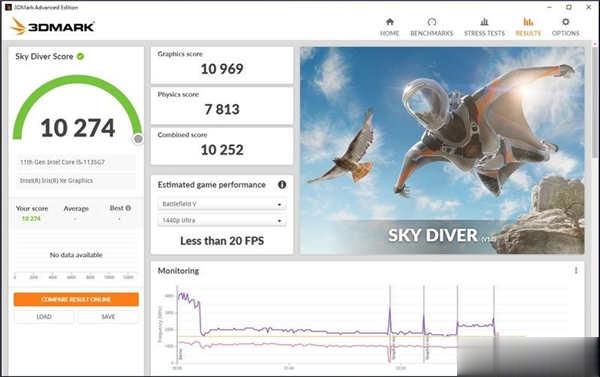Click the estimated game performance info icon
The height and width of the screenshot is (377, 600).
[x=282, y=184]
